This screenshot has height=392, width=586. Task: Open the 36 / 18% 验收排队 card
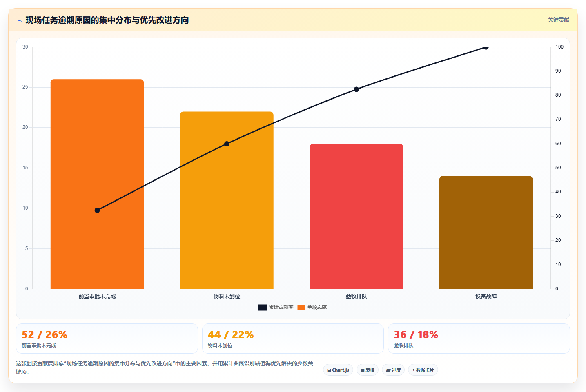coord(479,339)
